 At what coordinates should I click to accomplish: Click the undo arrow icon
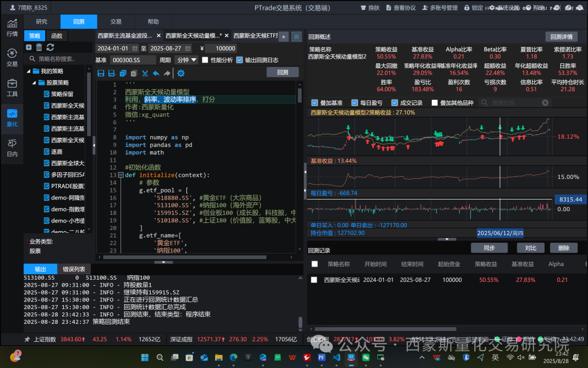tap(156, 73)
